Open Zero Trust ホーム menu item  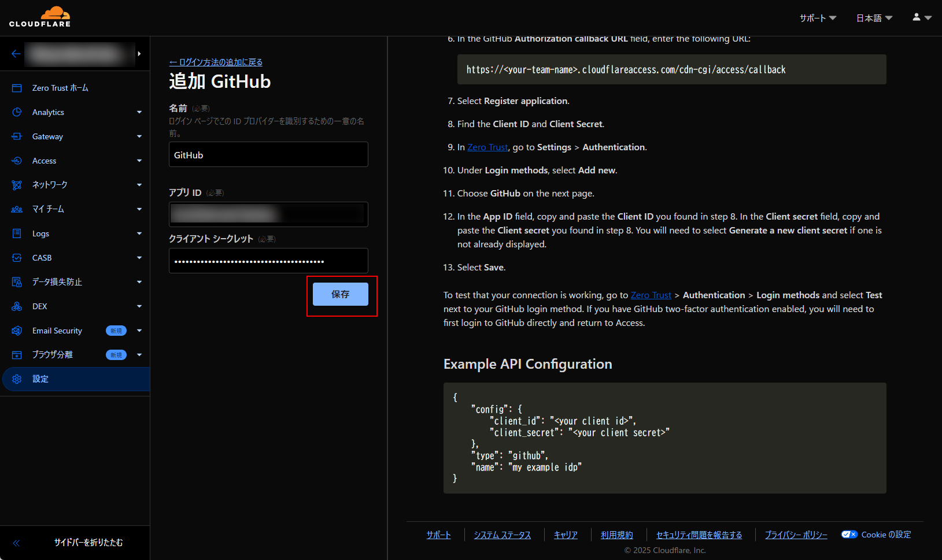coord(75,88)
